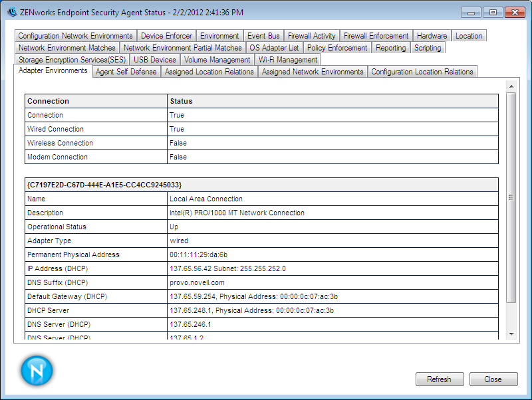Select 'Local Area Connection' name value

[206, 199]
